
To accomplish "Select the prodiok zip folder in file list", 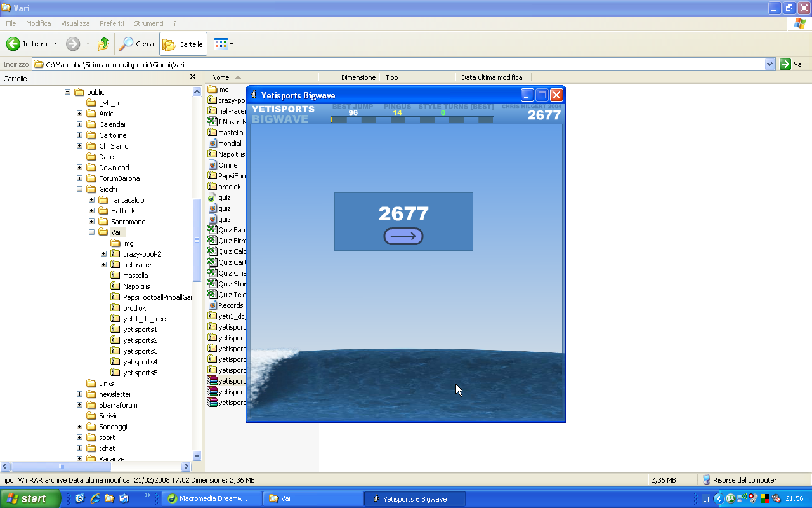I will point(213,187).
